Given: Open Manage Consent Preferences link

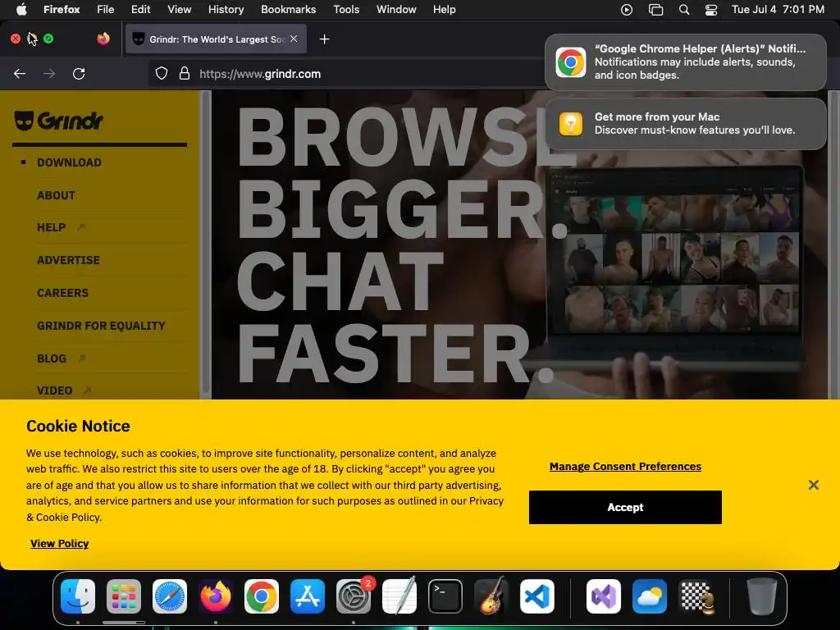Looking at the screenshot, I should 625,467.
